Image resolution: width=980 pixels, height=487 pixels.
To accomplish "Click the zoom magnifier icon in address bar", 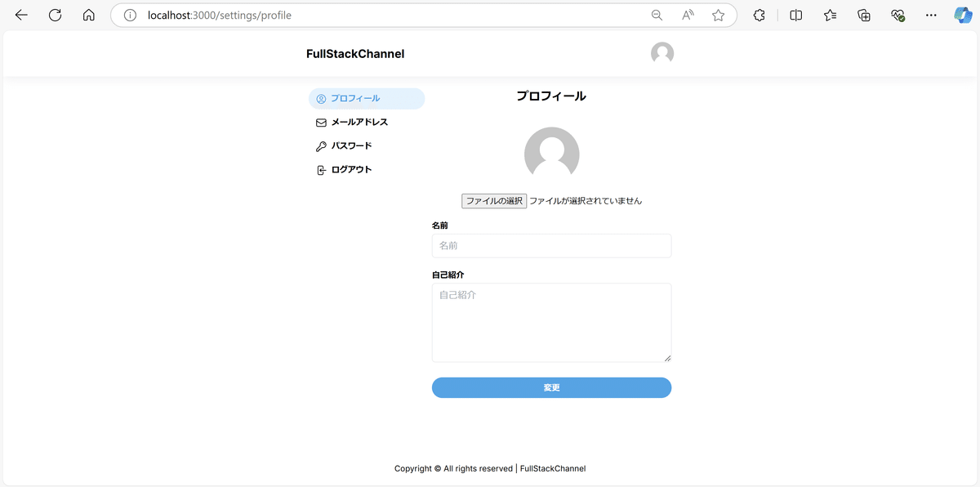I will point(657,15).
